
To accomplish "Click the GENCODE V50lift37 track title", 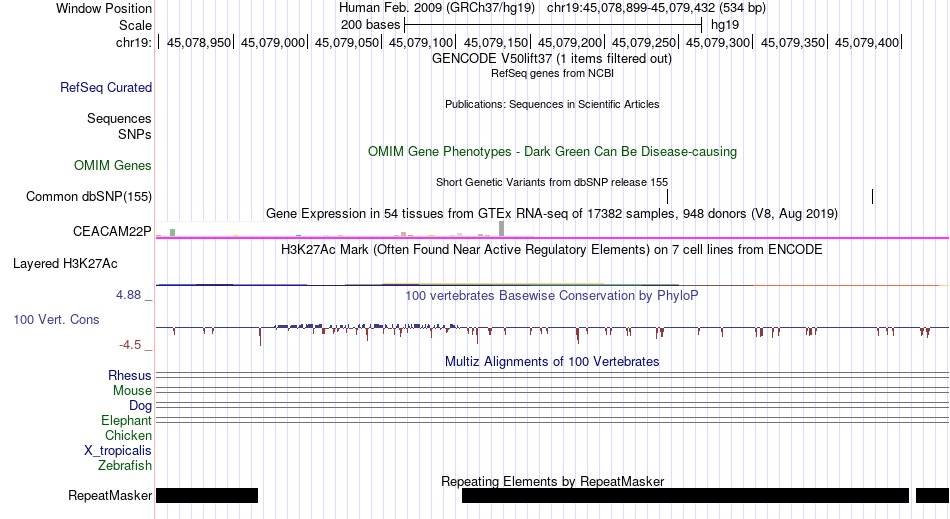I will (551, 59).
